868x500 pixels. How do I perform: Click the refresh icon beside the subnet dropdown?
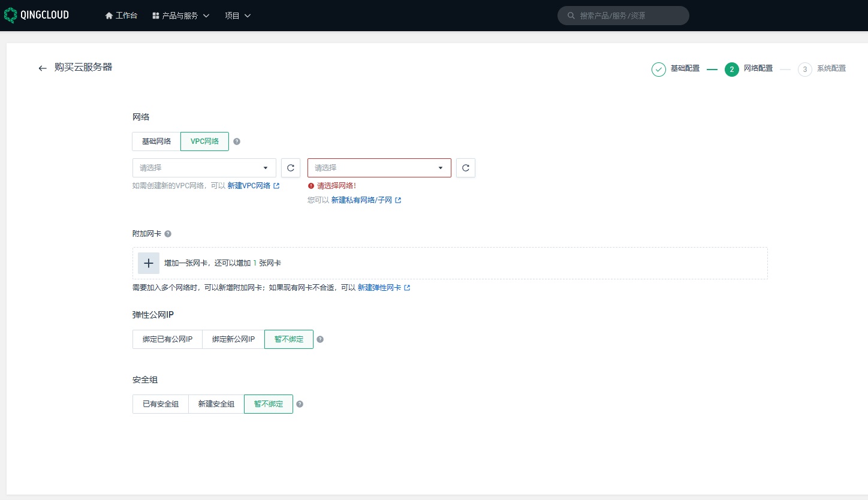click(x=466, y=168)
